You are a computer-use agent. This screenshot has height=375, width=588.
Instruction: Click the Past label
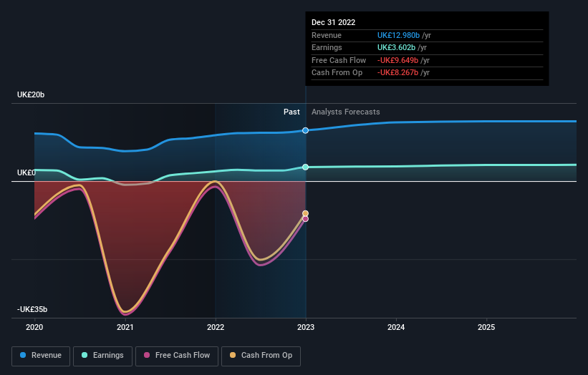[x=291, y=112]
